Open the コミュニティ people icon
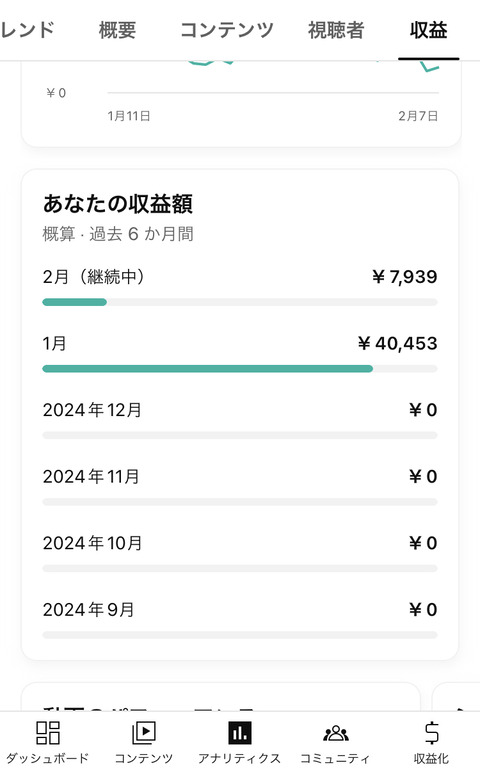This screenshot has height=772, width=480. pos(336,733)
